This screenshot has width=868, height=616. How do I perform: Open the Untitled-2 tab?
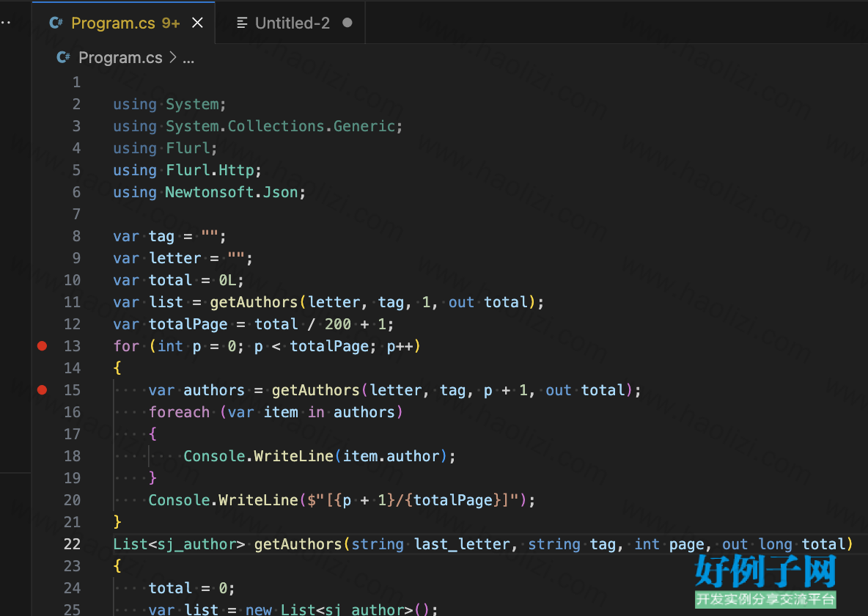pyautogui.click(x=292, y=23)
